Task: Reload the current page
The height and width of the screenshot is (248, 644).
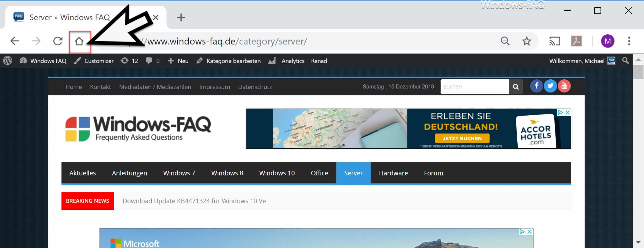Action: (58, 41)
